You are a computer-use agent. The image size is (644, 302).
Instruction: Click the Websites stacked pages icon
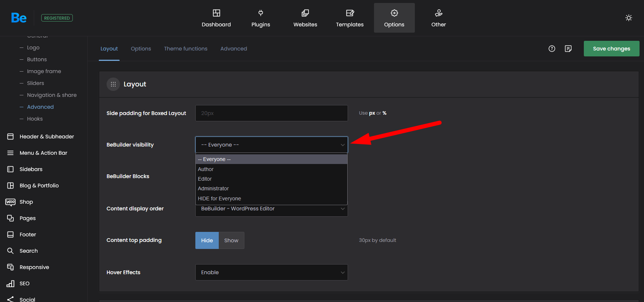305,13
